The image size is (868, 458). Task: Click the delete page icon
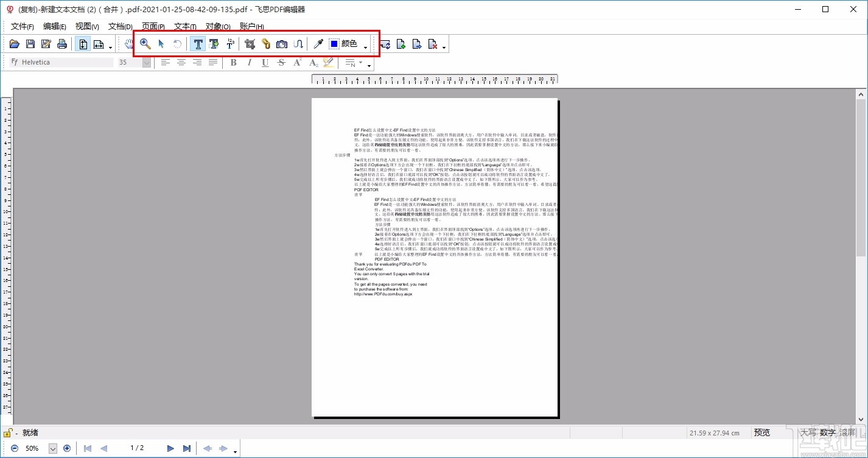click(x=433, y=44)
